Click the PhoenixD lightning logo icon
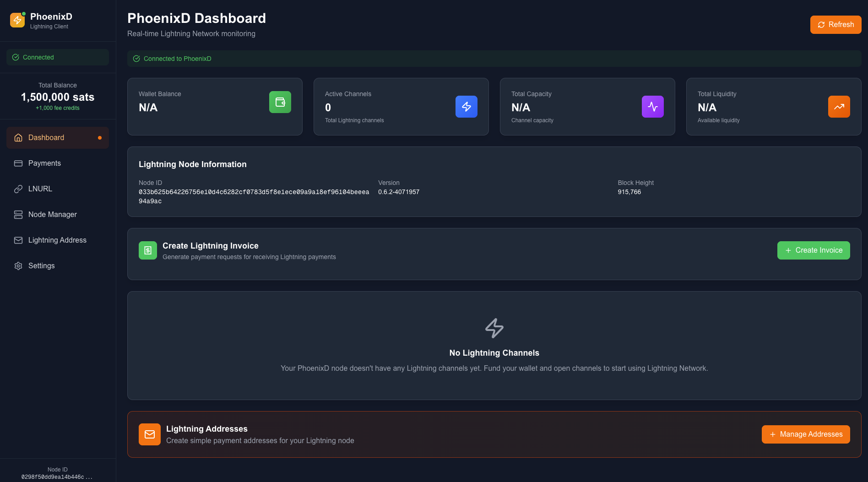The width and height of the screenshot is (868, 482). (x=17, y=20)
